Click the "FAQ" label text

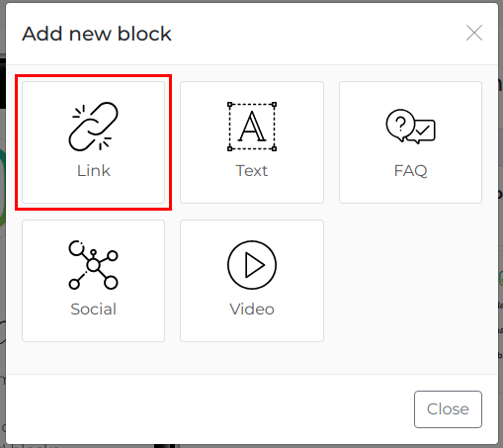tap(410, 171)
